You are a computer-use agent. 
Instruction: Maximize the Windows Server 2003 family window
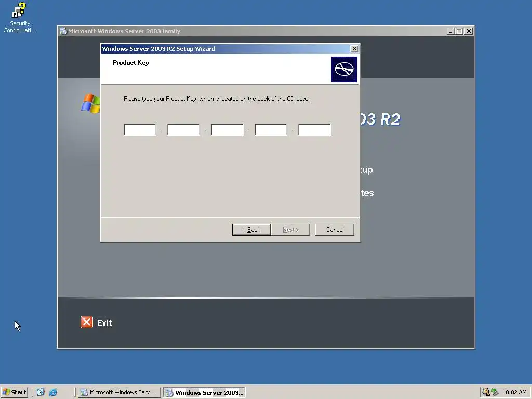(459, 31)
